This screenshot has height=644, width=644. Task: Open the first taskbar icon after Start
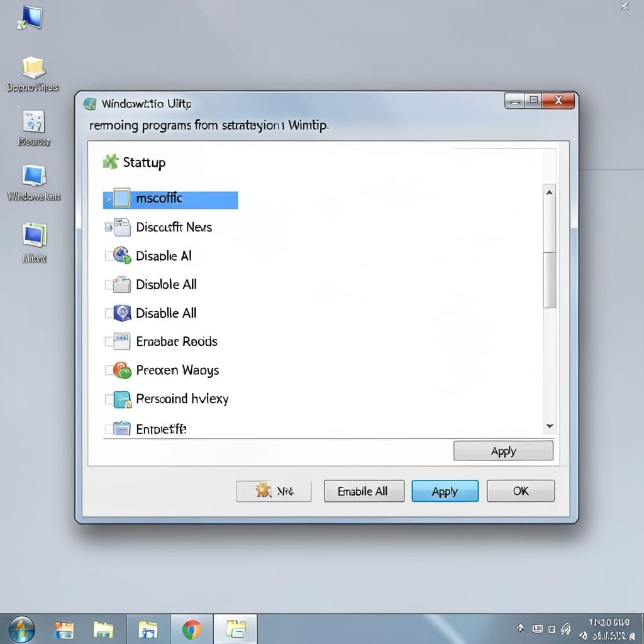[64, 630]
